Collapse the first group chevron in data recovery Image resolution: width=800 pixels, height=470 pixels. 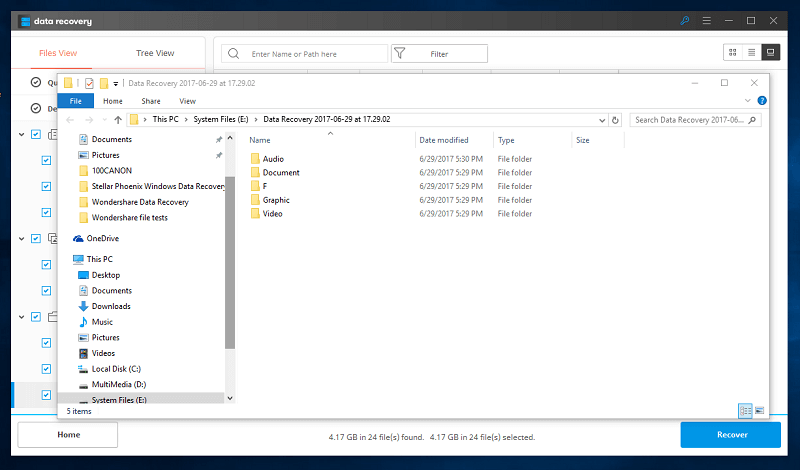[x=21, y=135]
